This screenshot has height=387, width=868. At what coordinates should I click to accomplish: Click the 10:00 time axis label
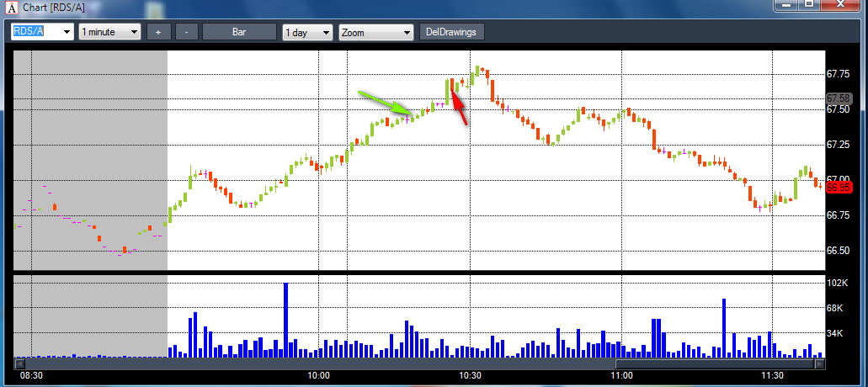(x=318, y=375)
